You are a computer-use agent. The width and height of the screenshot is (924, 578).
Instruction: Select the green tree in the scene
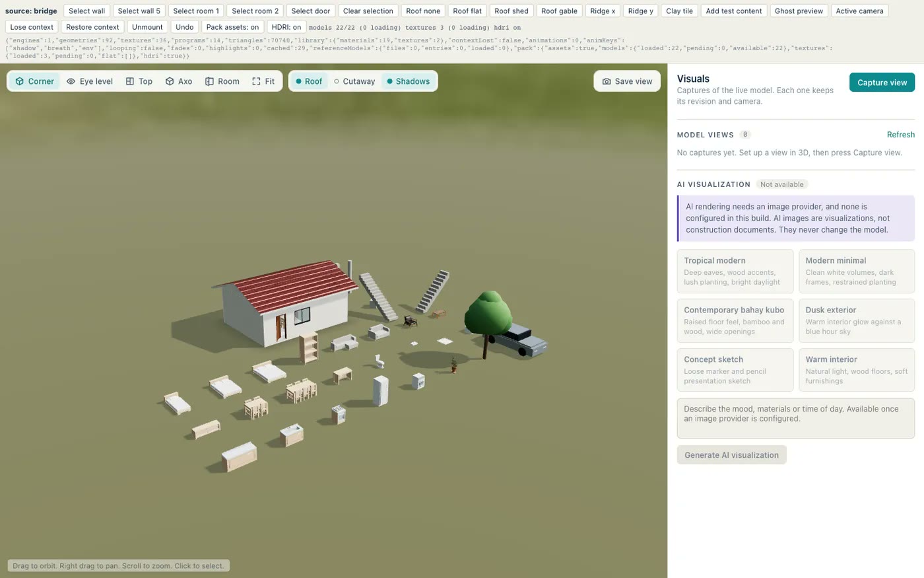click(488, 312)
